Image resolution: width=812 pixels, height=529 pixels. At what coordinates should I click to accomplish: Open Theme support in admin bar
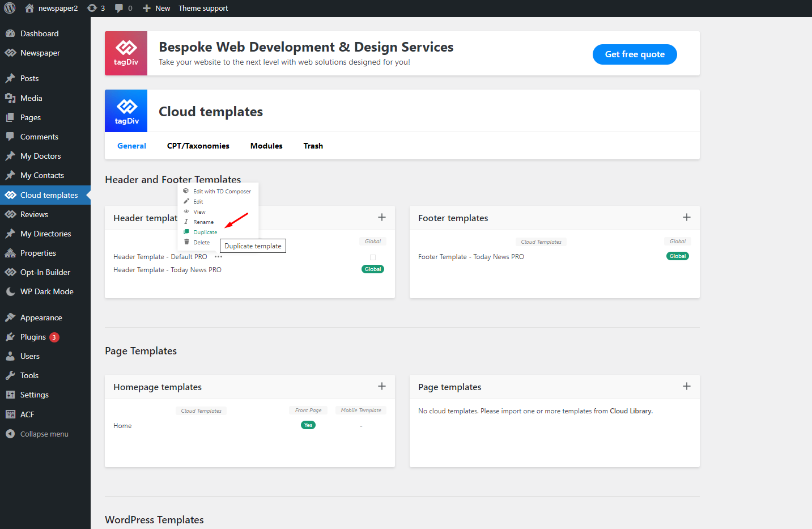click(x=203, y=8)
